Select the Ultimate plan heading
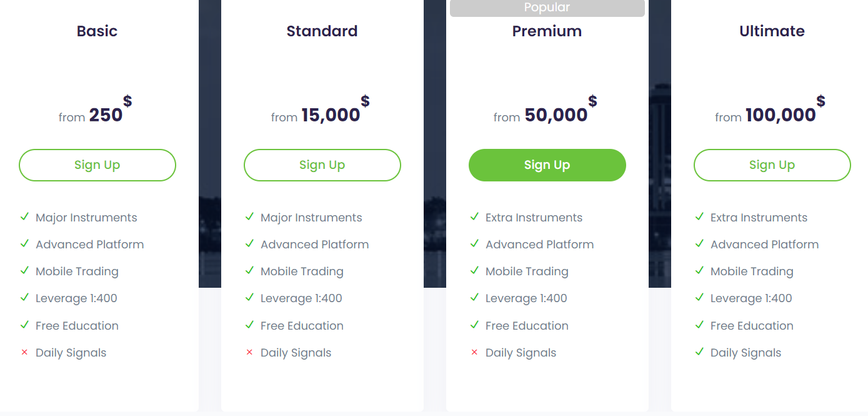868x416 pixels. [772, 31]
